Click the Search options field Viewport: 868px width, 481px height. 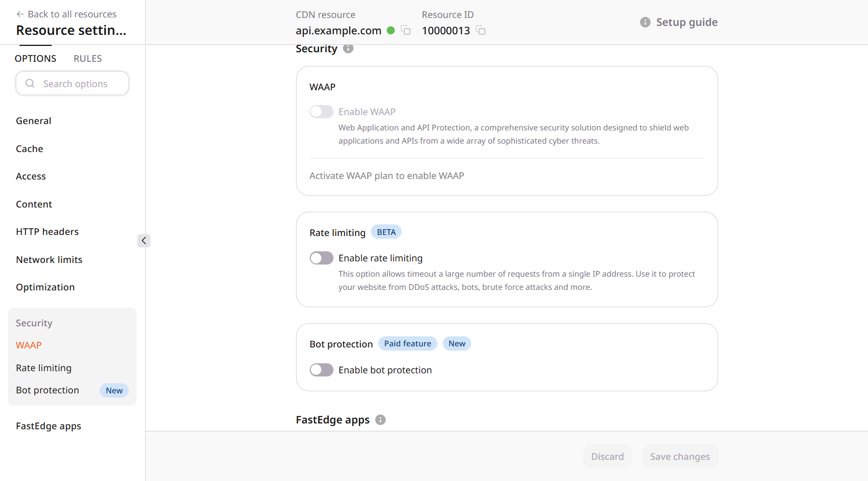tap(72, 83)
